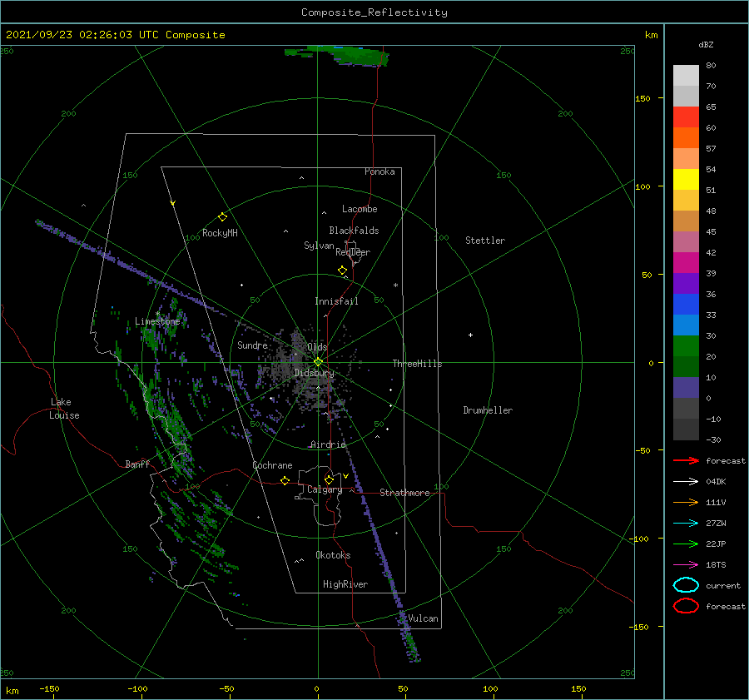Click the orange 111V arrow in legend
The height and width of the screenshot is (700, 749).
[x=686, y=502]
